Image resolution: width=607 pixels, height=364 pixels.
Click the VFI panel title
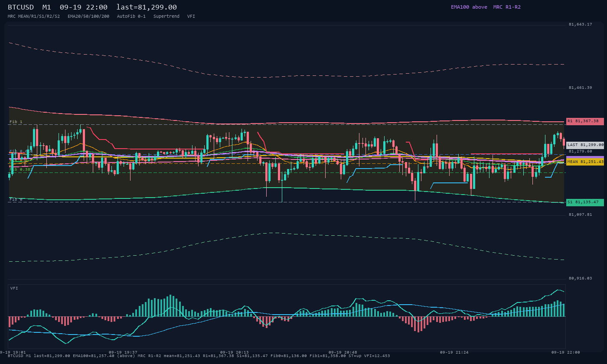click(14, 288)
